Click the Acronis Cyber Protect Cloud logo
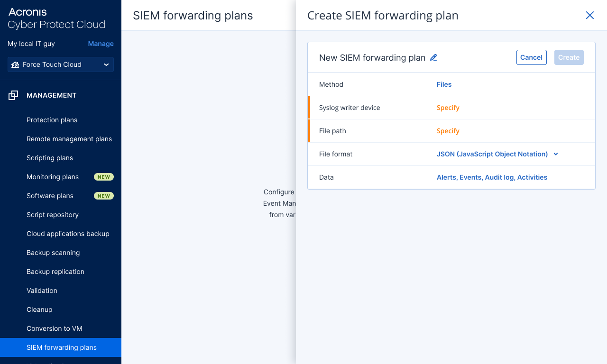Screen dimensions: 607x364 point(56,18)
